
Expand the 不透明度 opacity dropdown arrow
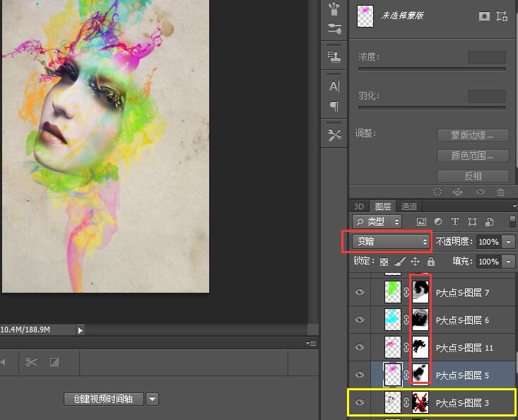pyautogui.click(x=509, y=242)
